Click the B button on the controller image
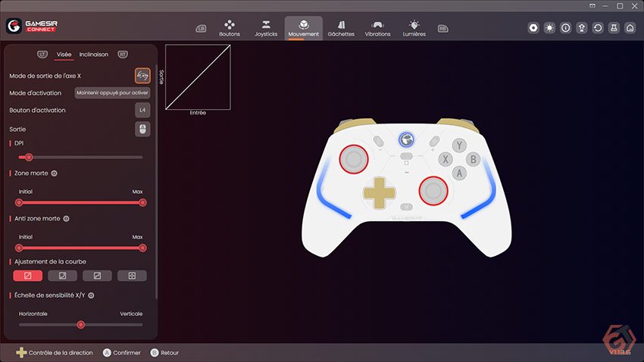The image size is (644, 362). (x=473, y=159)
